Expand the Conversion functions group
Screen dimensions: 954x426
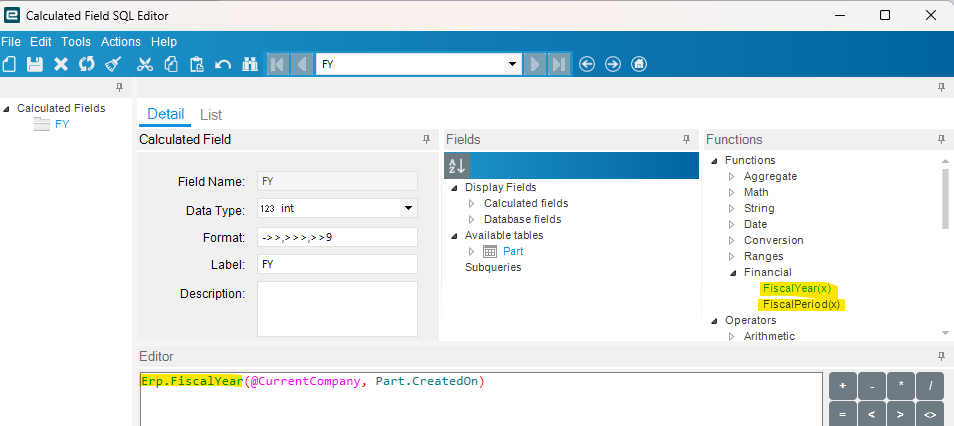(731, 240)
